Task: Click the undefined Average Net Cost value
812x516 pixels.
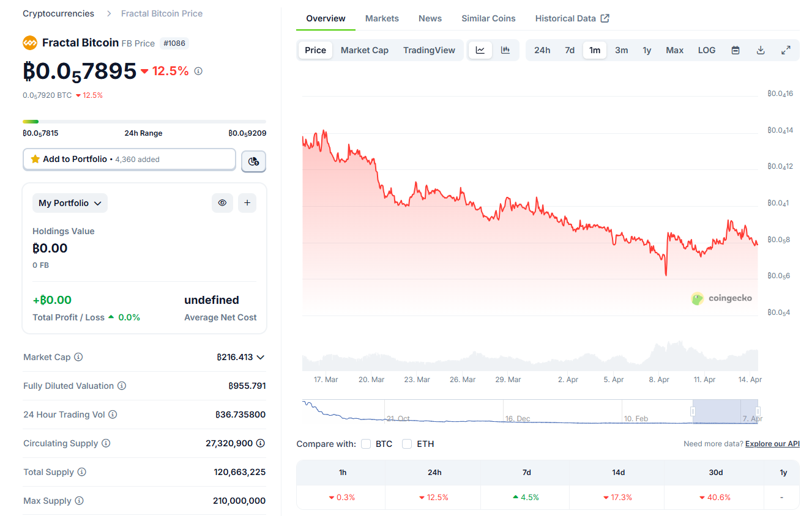Action: [x=212, y=300]
